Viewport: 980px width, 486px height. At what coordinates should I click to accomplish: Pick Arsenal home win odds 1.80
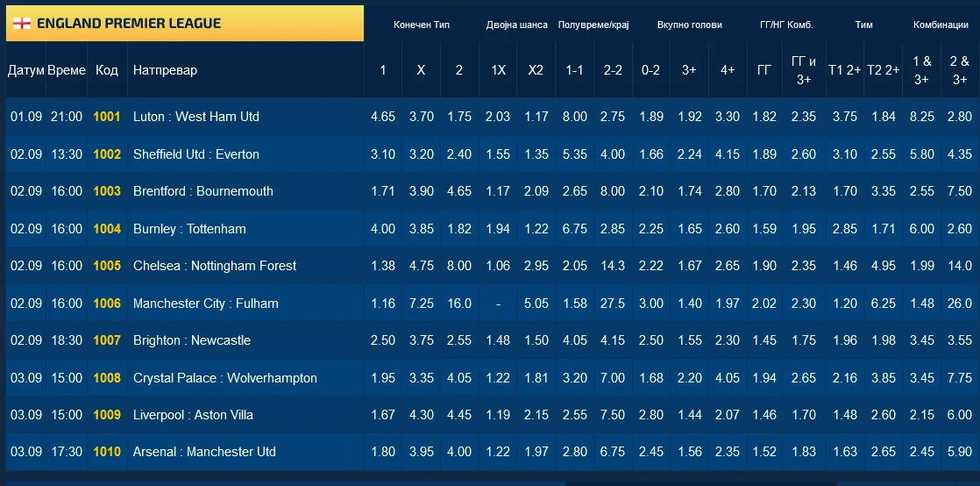(x=383, y=452)
